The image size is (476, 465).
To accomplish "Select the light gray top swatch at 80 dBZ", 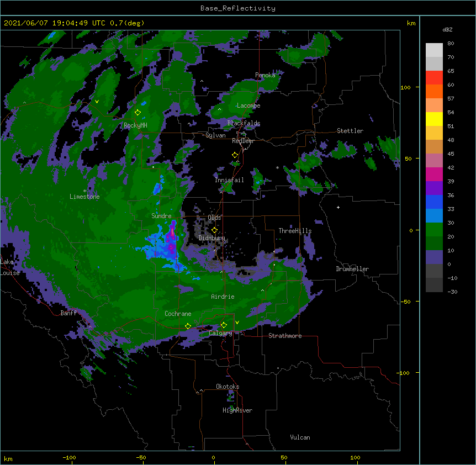I will click(434, 50).
